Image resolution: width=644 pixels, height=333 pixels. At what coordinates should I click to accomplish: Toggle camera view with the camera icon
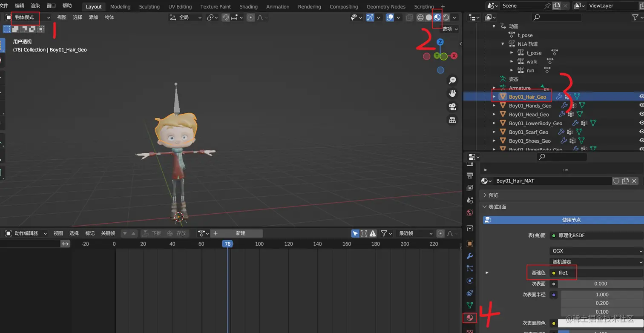[x=452, y=106]
